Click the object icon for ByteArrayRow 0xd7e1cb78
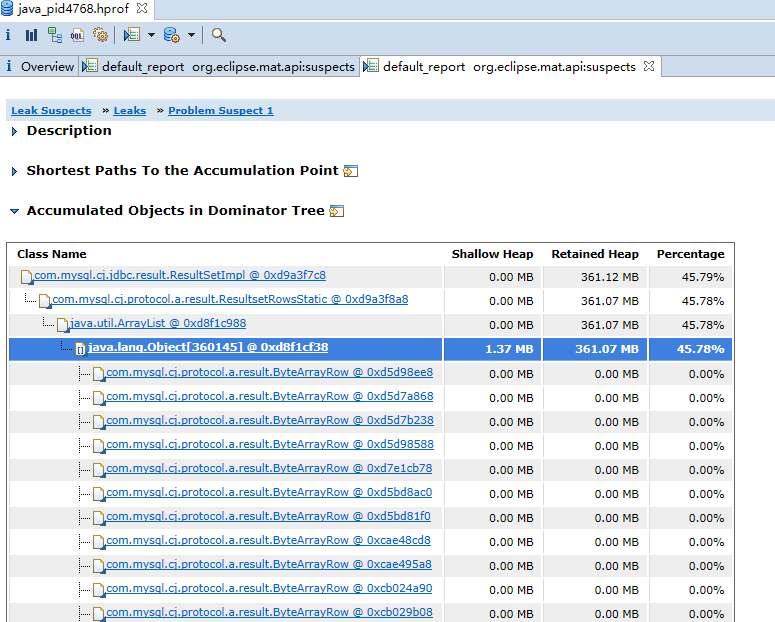The image size is (775, 622). tap(99, 470)
